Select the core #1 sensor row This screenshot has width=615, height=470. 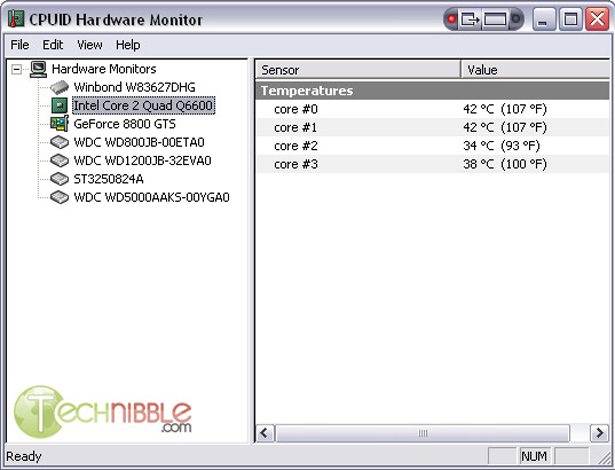[433, 128]
